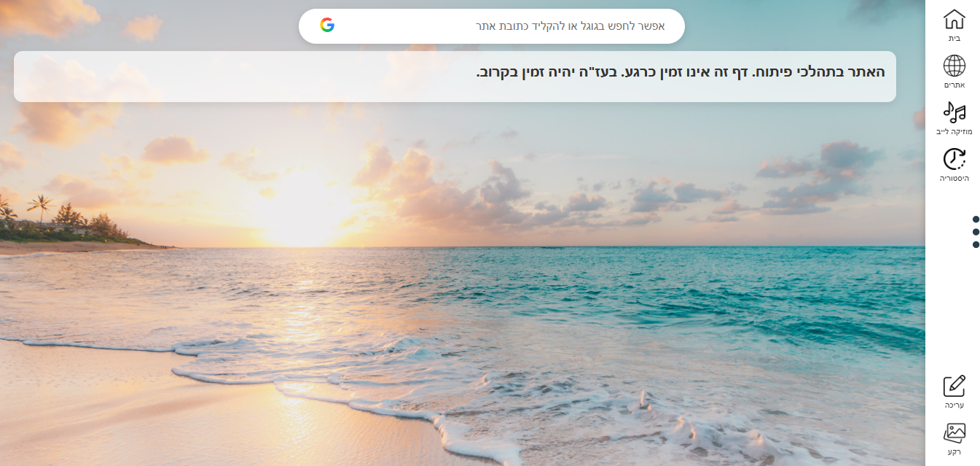Select the בית label in the sidebar
Image resolution: width=980 pixels, height=466 pixels.
click(x=954, y=38)
